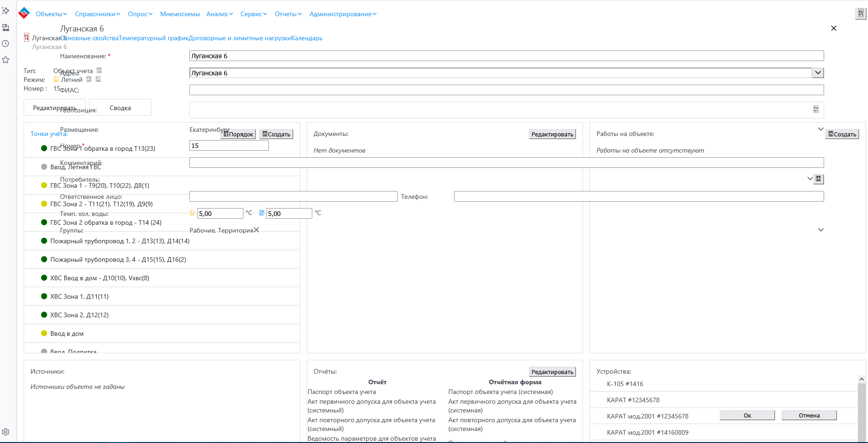Click the second icon right after Летний
The image size is (868, 443).
click(98, 80)
